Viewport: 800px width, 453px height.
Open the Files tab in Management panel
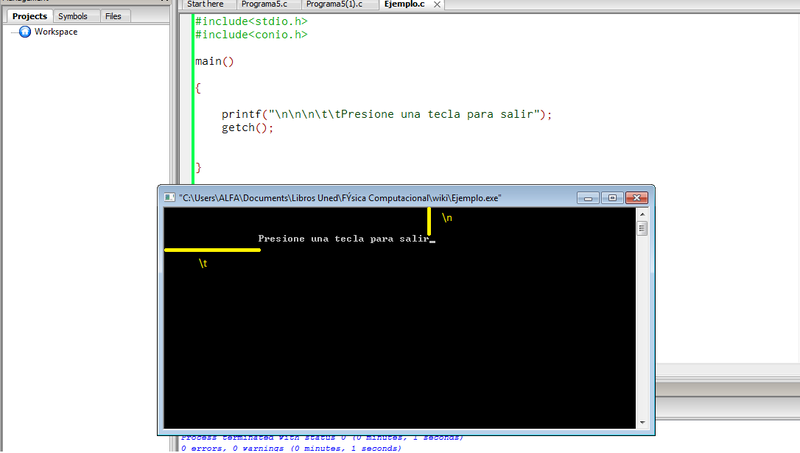pyautogui.click(x=113, y=16)
